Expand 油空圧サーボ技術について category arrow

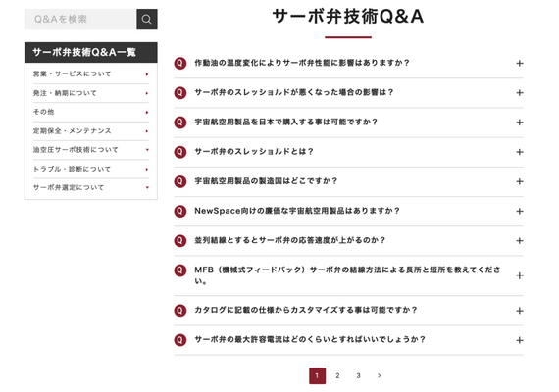147,150
